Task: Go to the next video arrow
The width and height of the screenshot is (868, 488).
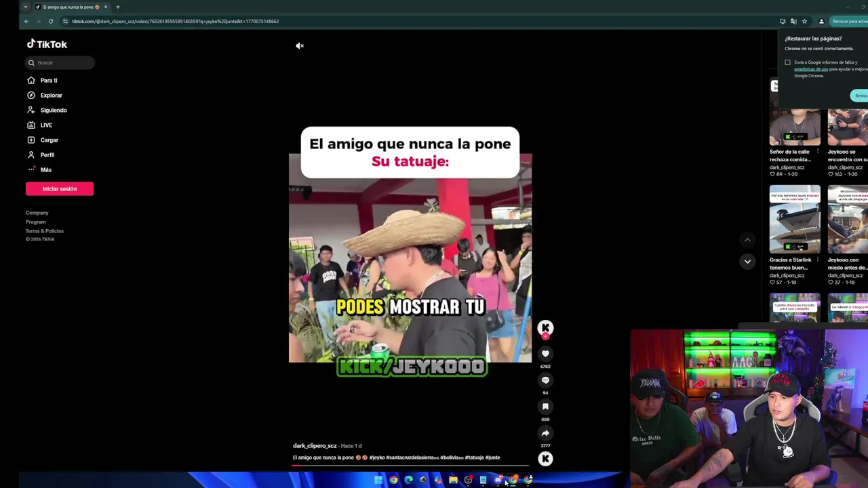Action: [x=747, y=262]
